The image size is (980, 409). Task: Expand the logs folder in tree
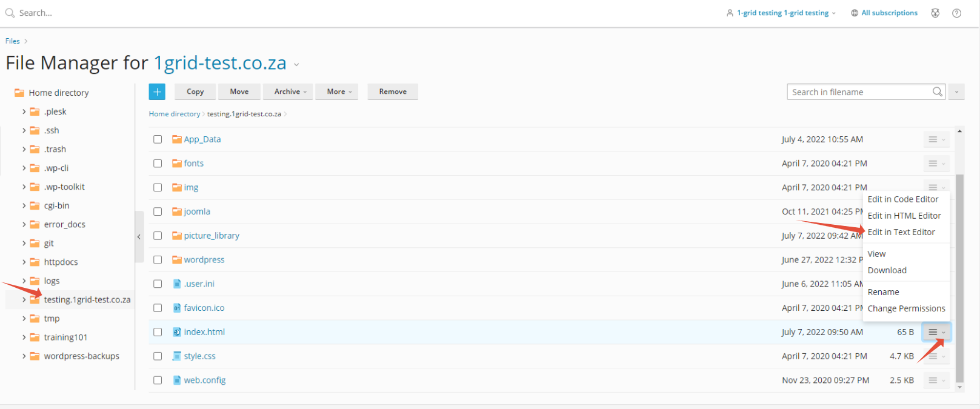[24, 281]
